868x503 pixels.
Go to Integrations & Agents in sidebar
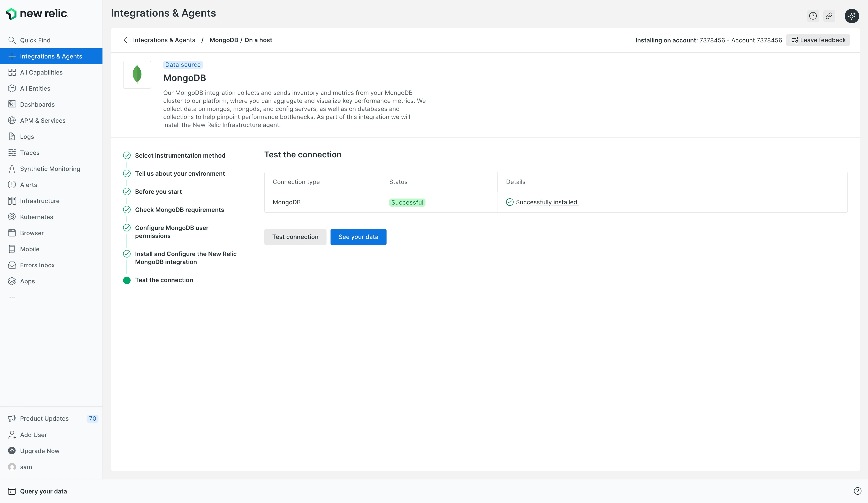51,56
